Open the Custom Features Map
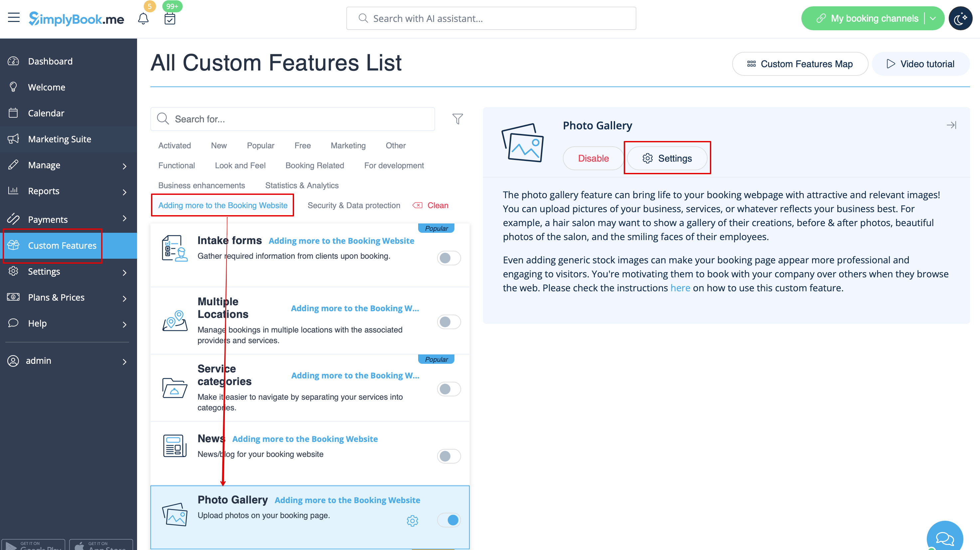The height and width of the screenshot is (550, 980). pos(800,64)
